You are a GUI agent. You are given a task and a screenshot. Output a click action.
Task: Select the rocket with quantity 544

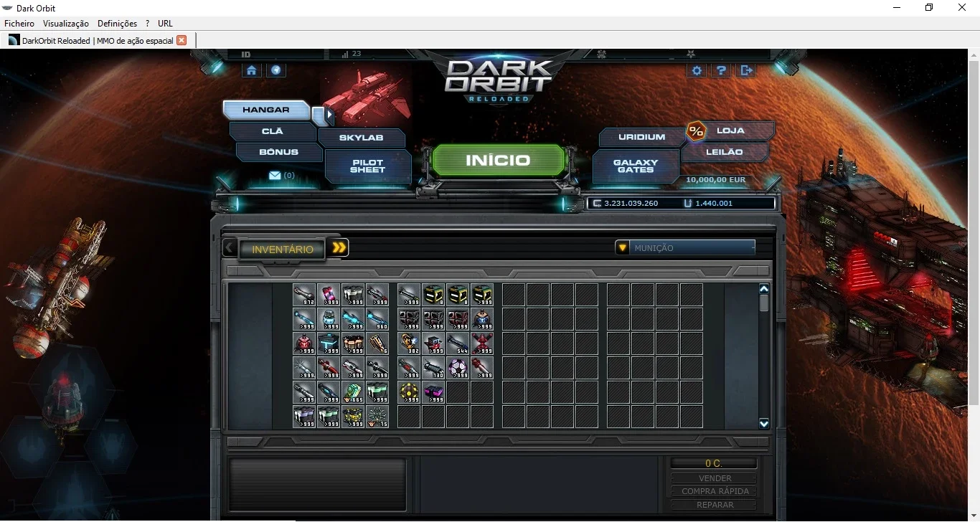(x=458, y=343)
